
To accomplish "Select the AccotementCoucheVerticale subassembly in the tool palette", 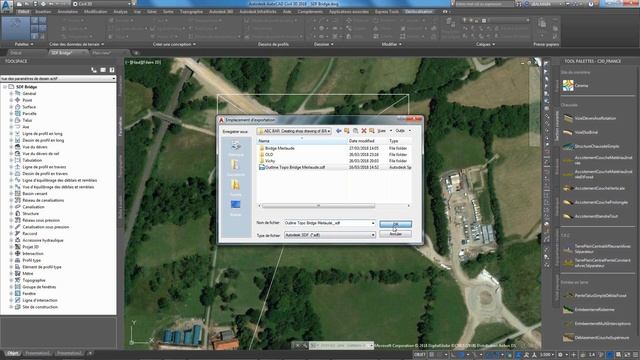I will (x=594, y=188).
